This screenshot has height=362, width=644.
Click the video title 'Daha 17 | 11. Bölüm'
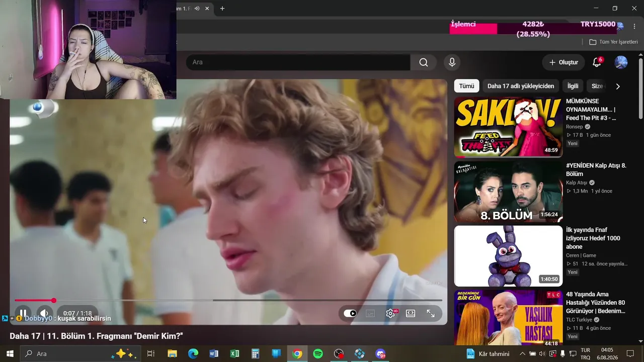click(x=96, y=336)
